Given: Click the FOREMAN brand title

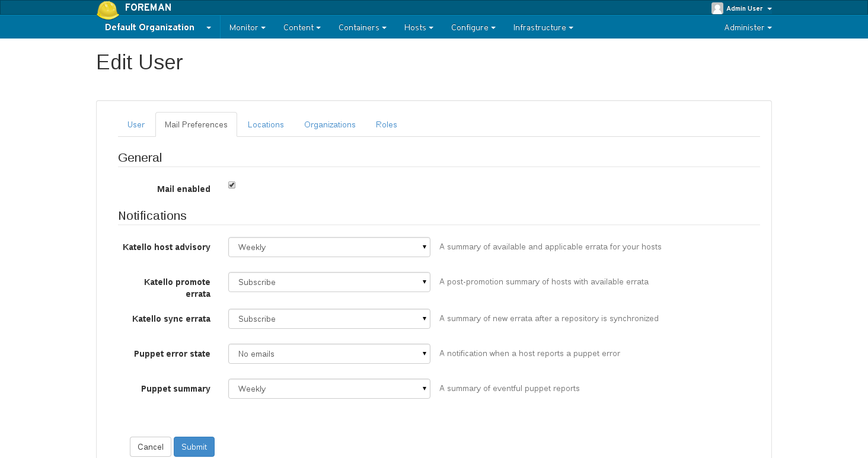Looking at the screenshot, I should [148, 8].
